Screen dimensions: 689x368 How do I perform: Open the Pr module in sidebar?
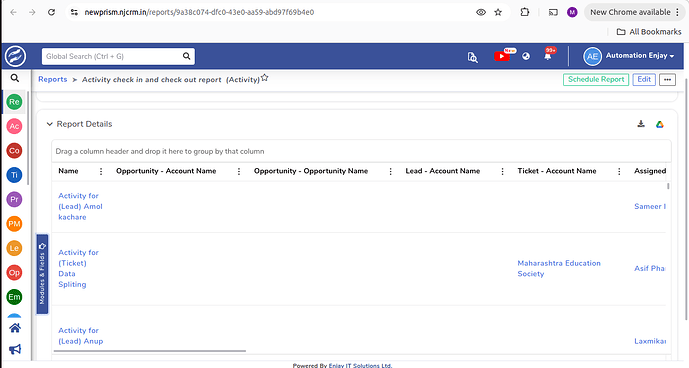(14, 199)
